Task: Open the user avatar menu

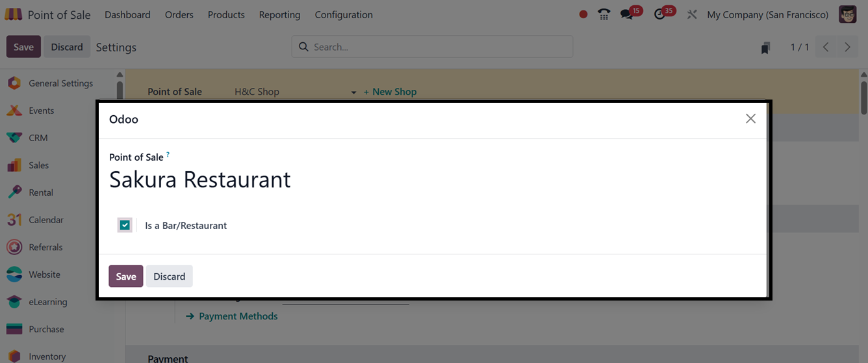Action: 848,14
